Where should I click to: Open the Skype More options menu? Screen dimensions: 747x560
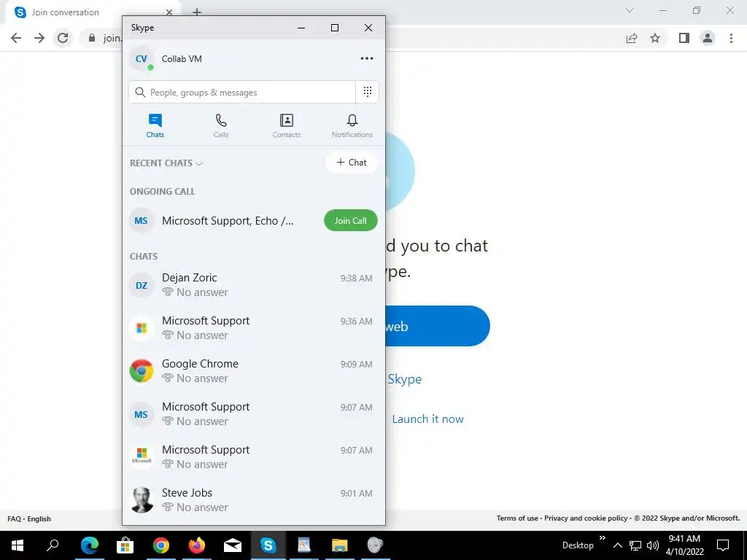[x=367, y=58]
